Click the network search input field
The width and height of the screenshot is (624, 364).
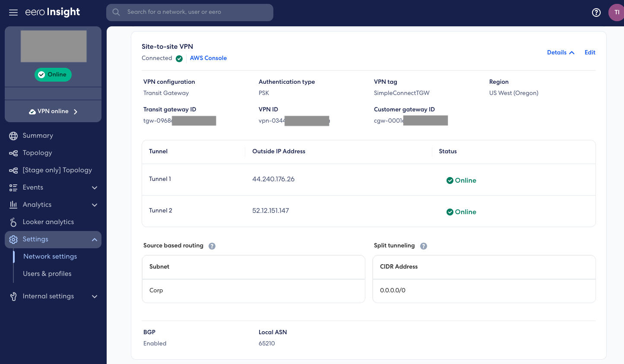190,12
